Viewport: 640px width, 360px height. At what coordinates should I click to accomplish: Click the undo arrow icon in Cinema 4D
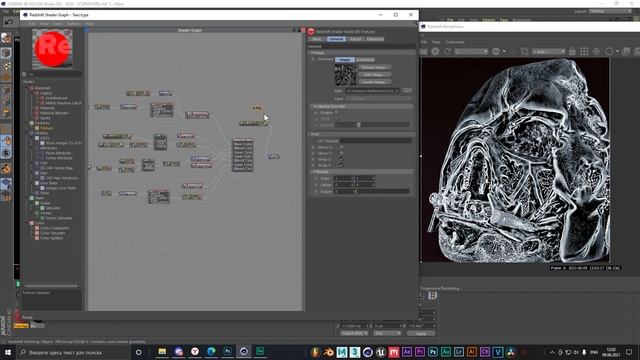point(9,22)
